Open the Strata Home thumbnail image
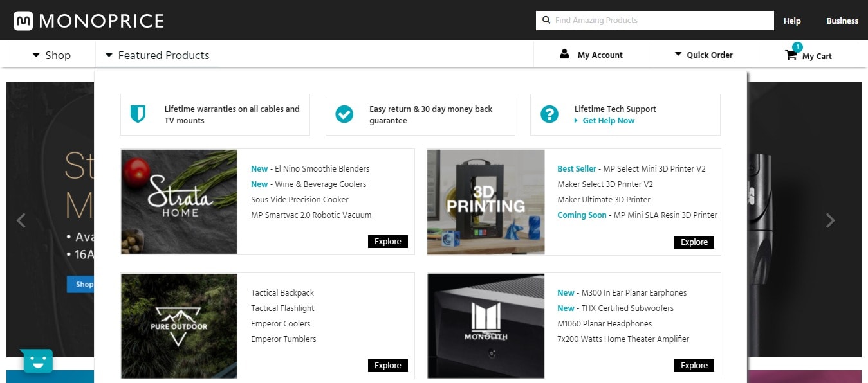This screenshot has width=868, height=383. coord(179,202)
